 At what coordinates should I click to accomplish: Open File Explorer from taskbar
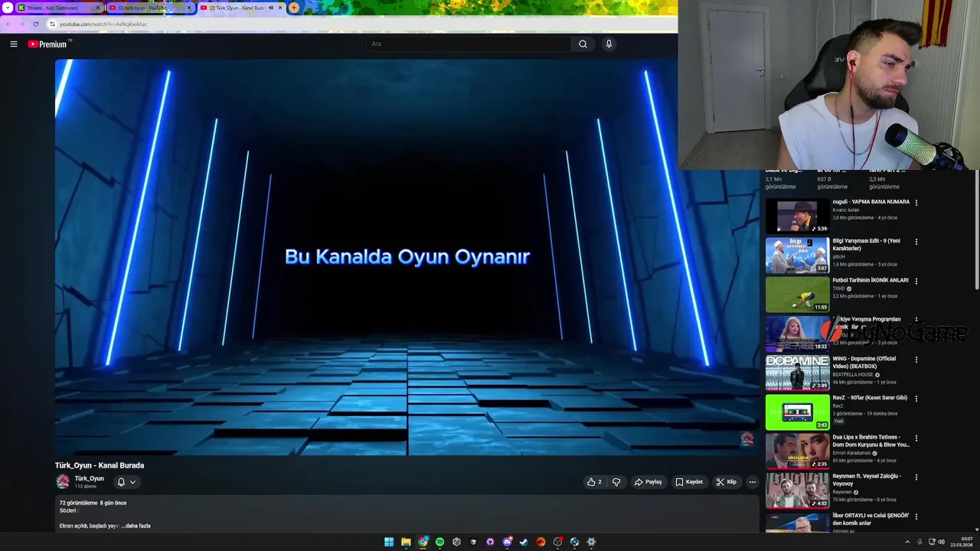[406, 542]
